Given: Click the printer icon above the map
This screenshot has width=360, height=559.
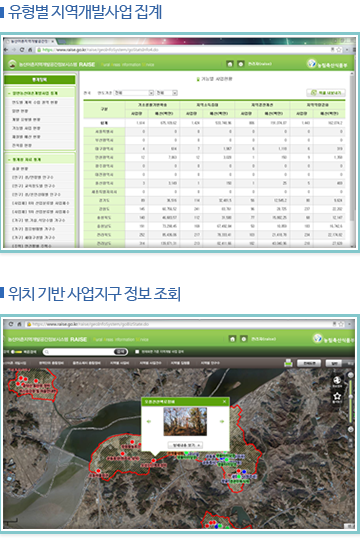Looking at the screenshot, I should coord(288,363).
